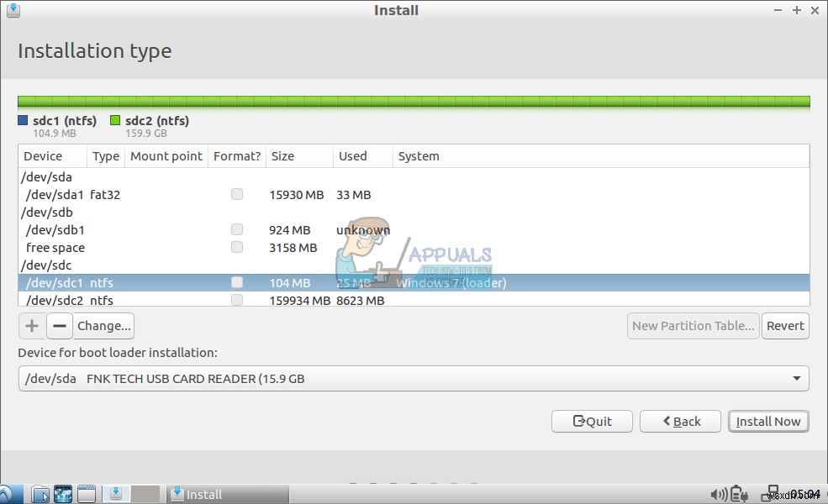Image resolution: width=828 pixels, height=504 pixels.
Task: Open the volume control in the tray
Action: click(718, 495)
